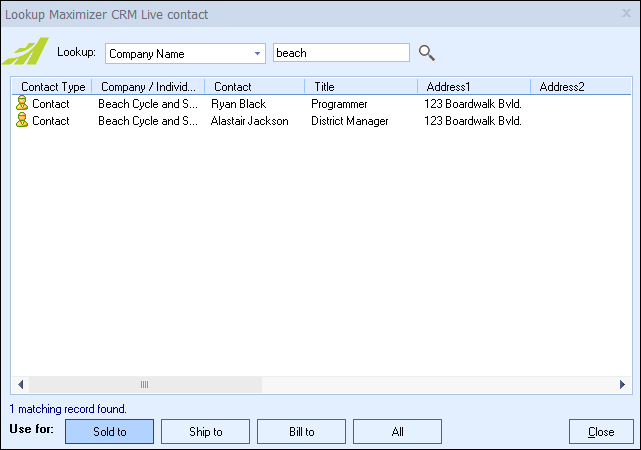Choose the Bill to button
Viewport: 641px width, 450px height.
click(x=301, y=432)
